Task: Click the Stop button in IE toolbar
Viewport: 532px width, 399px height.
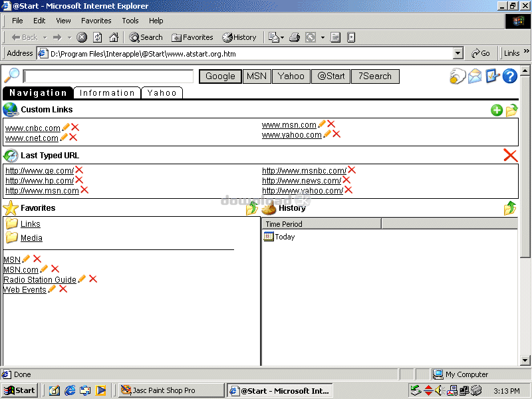Action: click(82, 37)
